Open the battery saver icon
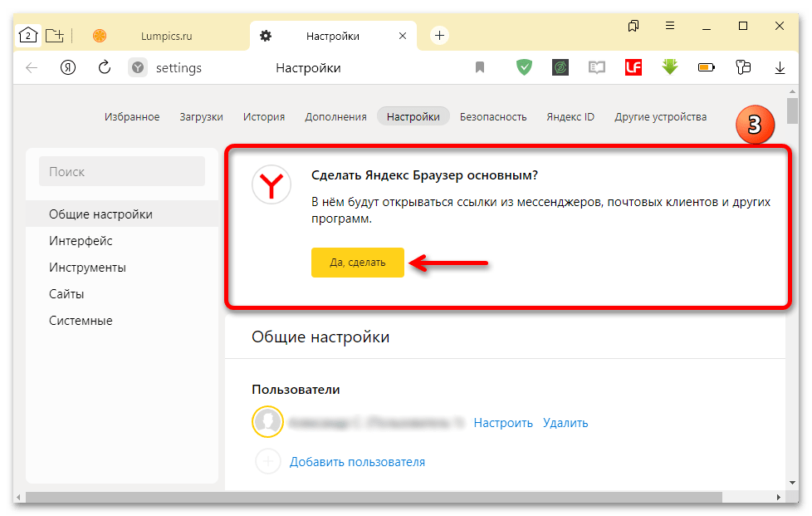812x516 pixels. [x=707, y=67]
